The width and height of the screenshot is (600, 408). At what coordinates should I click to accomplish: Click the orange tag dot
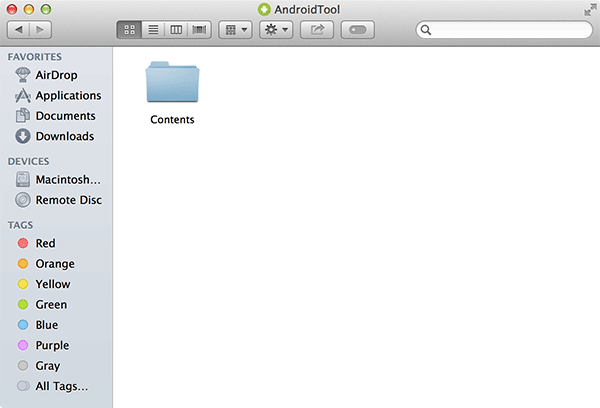(23, 264)
